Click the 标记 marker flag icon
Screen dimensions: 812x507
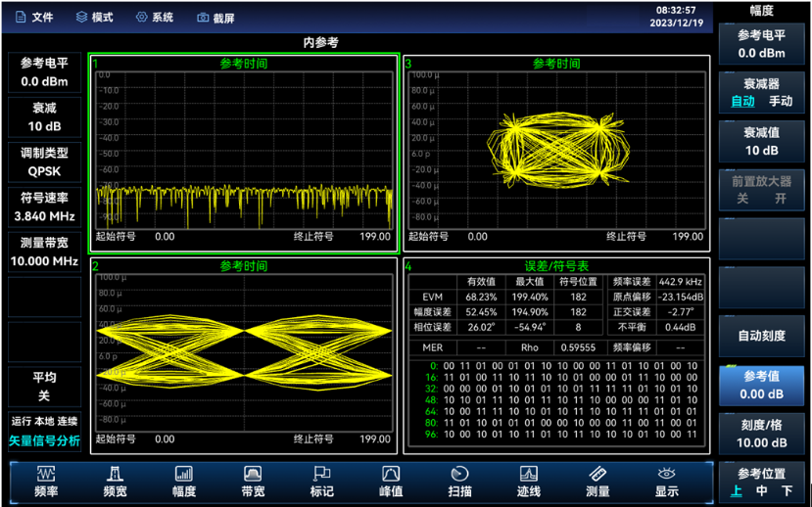(322, 482)
